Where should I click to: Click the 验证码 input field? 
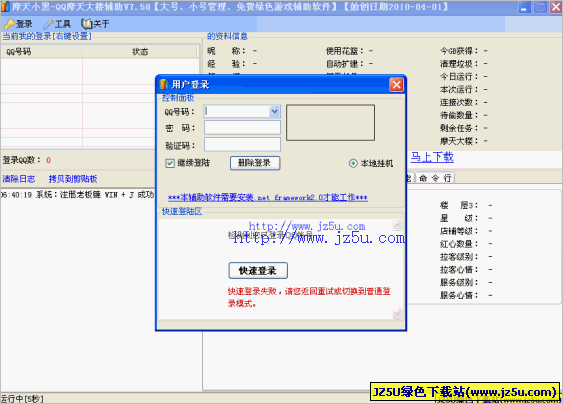pos(242,145)
